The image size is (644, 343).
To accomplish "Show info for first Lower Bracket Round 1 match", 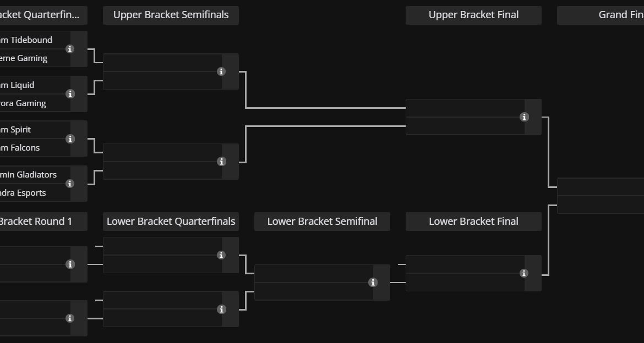I will coord(70,264).
